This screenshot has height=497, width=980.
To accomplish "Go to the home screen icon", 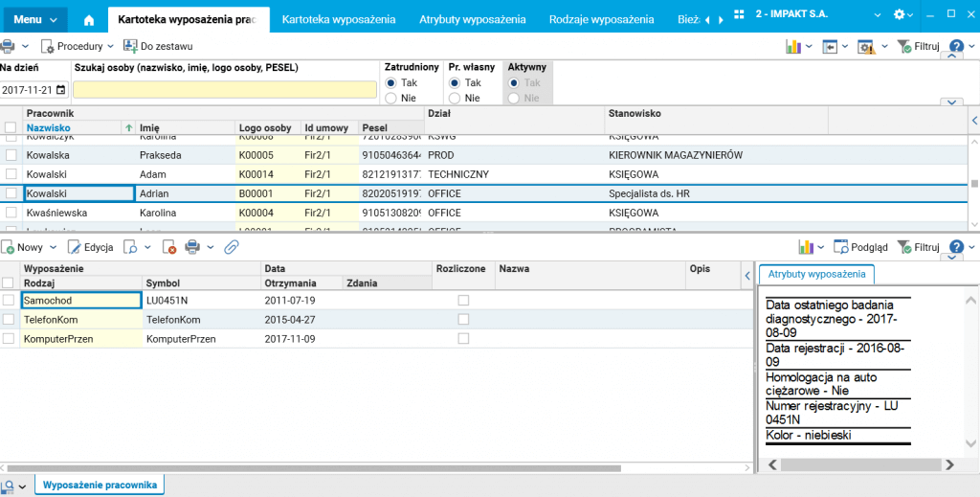I will click(89, 19).
